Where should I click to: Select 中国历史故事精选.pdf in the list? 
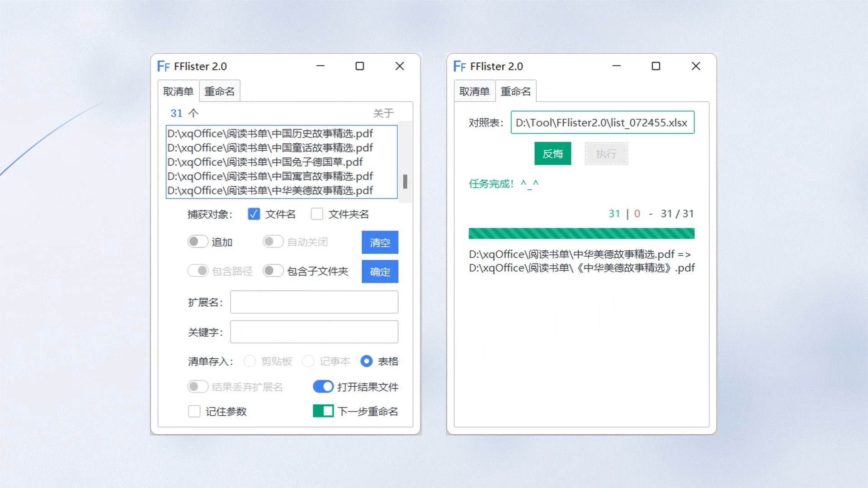pyautogui.click(x=270, y=134)
